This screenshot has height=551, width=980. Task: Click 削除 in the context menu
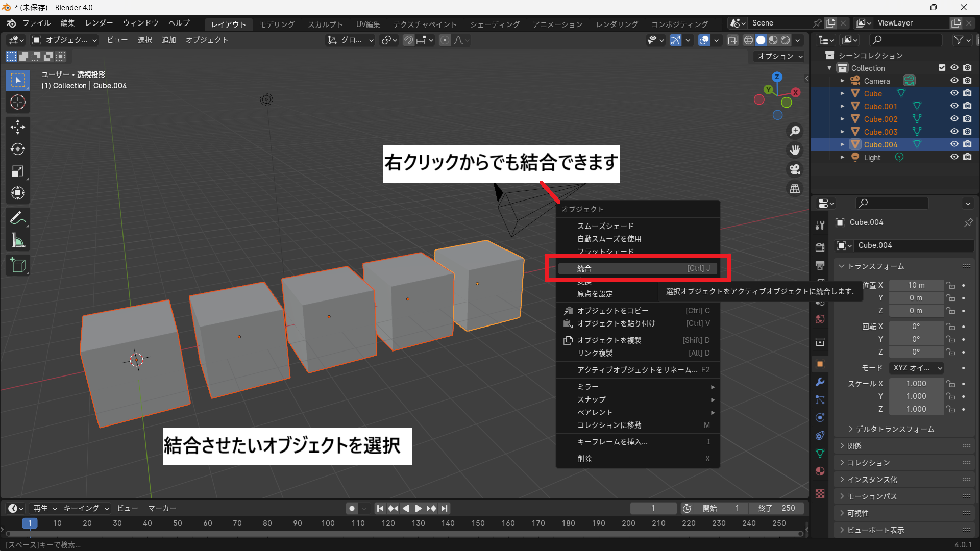584,459
